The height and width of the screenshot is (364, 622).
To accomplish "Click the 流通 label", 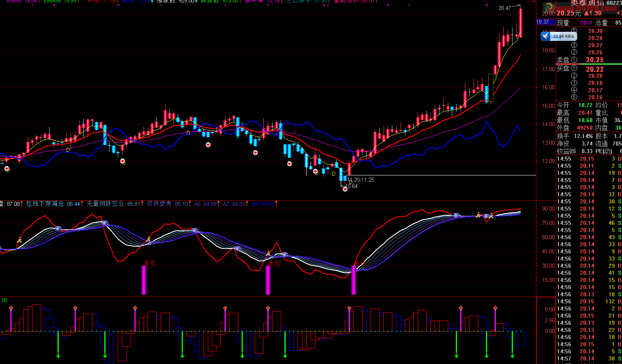I will (x=602, y=144).
